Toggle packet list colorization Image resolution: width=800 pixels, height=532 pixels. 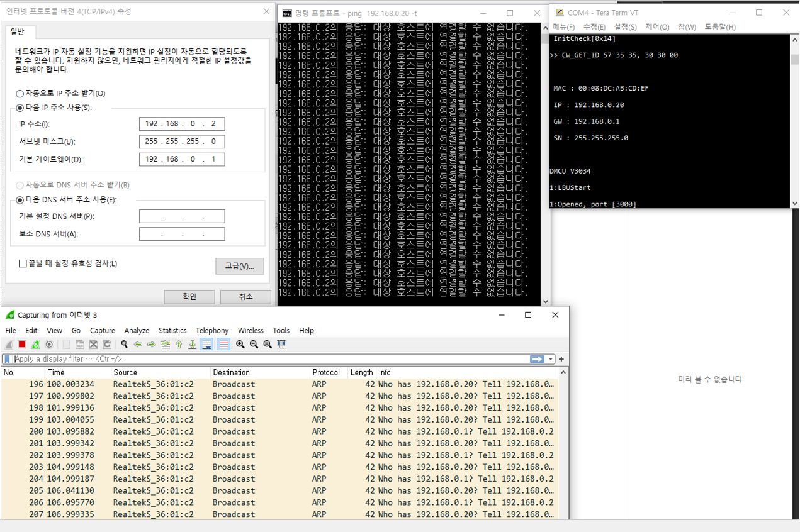[223, 344]
